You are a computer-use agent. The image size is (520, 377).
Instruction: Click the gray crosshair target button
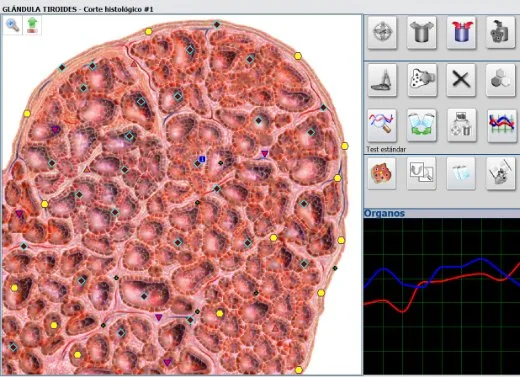coord(382,33)
